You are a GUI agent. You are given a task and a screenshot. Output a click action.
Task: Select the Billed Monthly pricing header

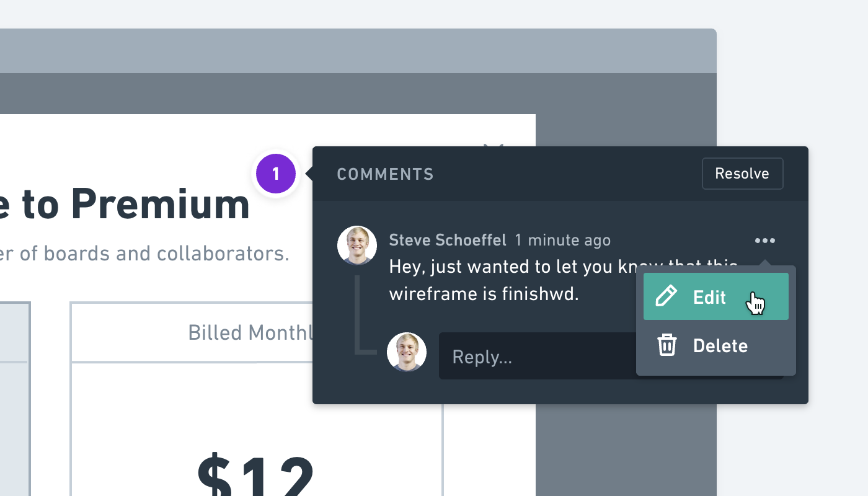tap(248, 332)
